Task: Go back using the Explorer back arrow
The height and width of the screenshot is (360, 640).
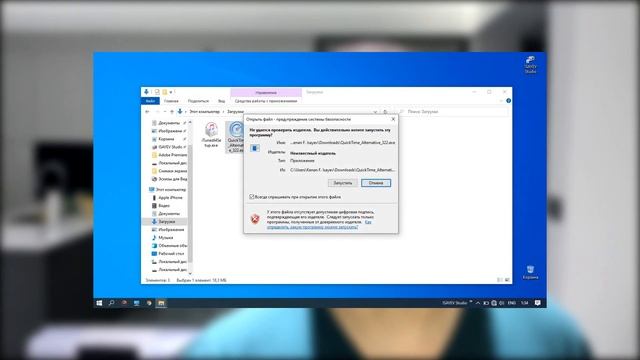Action: point(147,111)
